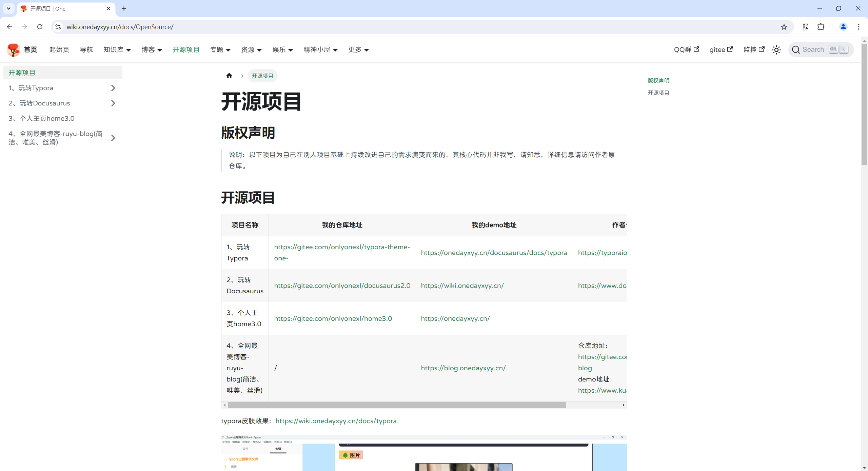Image resolution: width=868 pixels, height=471 pixels.
Task: Open the gitee home3.0 repository link
Action: tap(333, 318)
